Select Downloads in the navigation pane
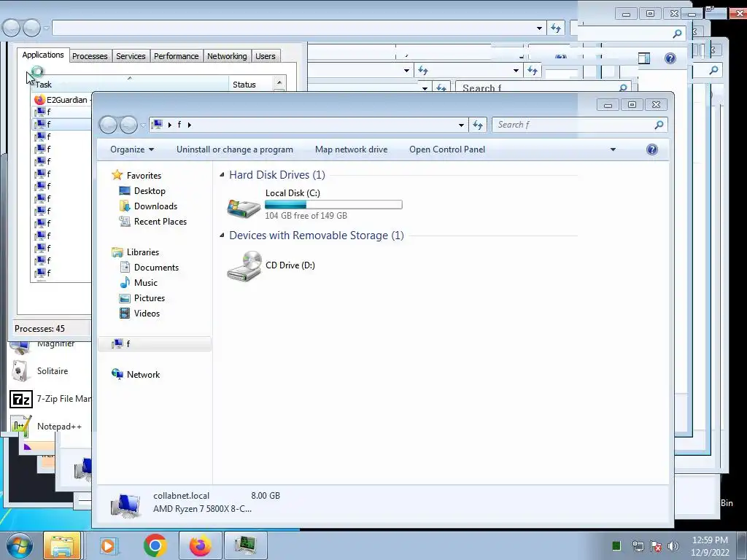The image size is (747, 560). point(147,206)
